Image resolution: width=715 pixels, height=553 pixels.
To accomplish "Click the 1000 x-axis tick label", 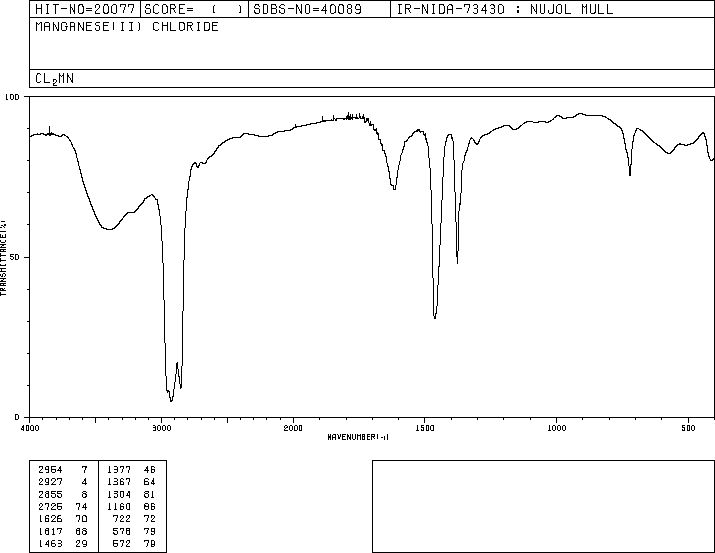I will (556, 428).
